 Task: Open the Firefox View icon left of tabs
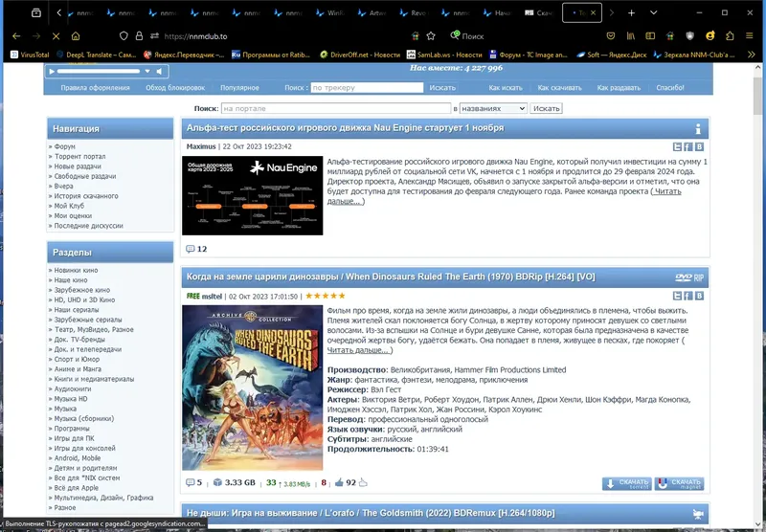[x=36, y=13]
